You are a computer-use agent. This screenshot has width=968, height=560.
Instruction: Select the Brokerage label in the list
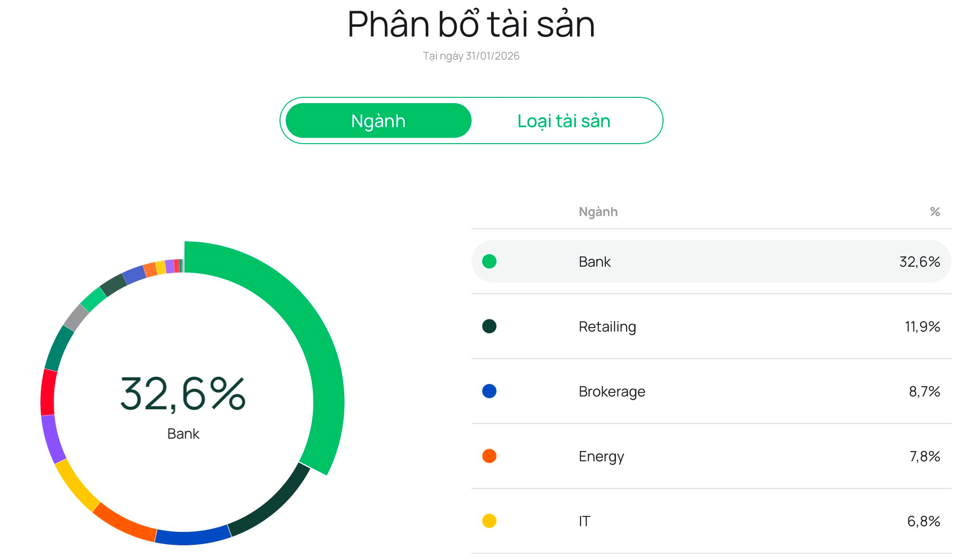pyautogui.click(x=612, y=391)
